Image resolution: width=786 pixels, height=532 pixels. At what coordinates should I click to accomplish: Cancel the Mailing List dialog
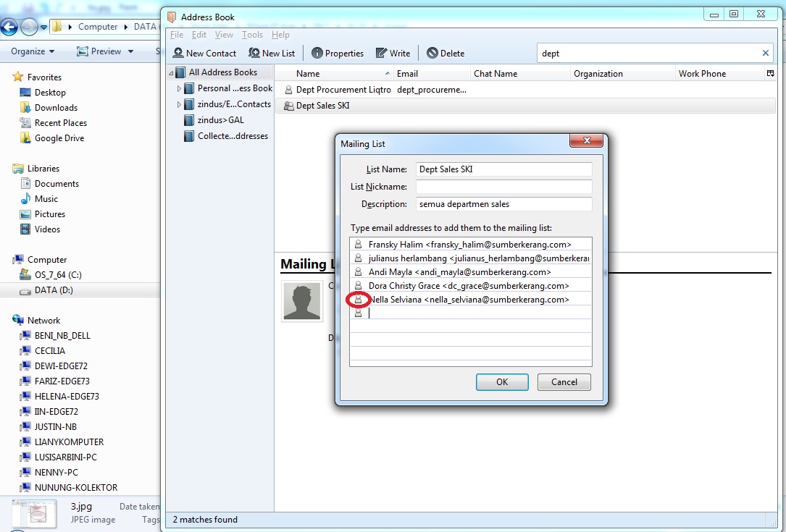(x=564, y=382)
